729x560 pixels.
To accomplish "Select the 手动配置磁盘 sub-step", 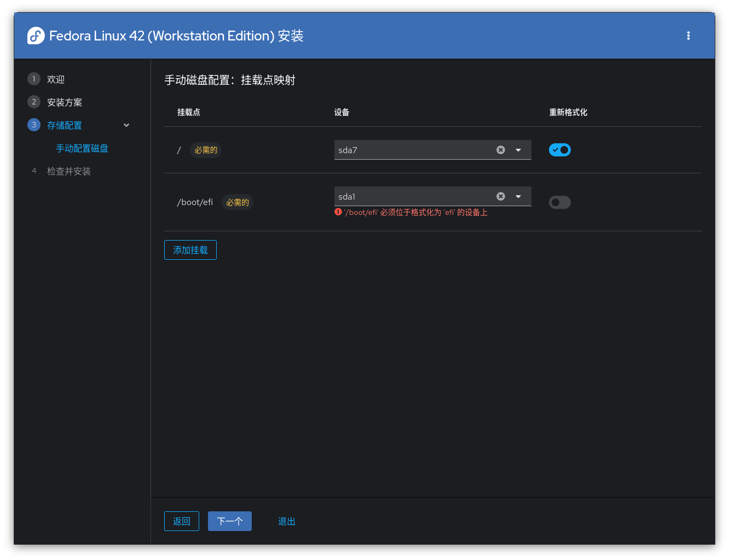I will click(82, 148).
